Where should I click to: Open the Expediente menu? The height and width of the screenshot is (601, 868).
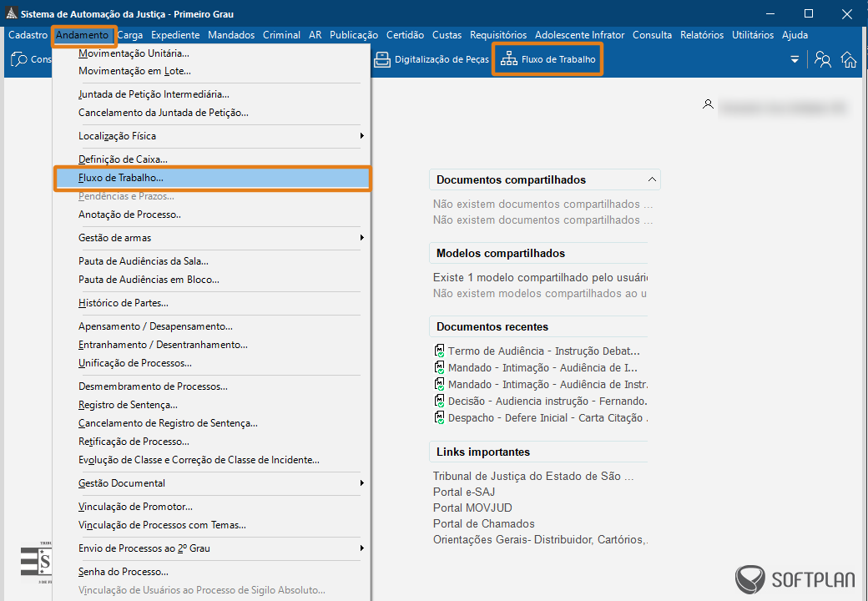pos(175,35)
